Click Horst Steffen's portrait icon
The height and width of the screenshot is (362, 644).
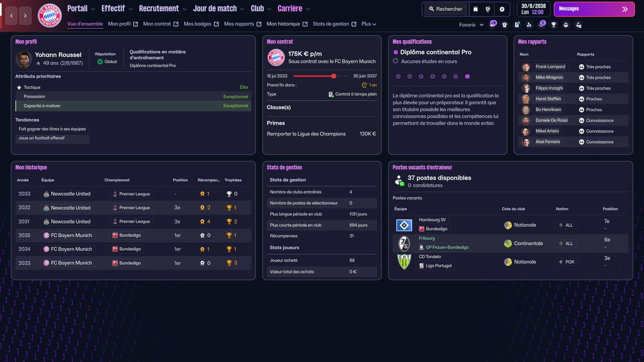(x=526, y=99)
